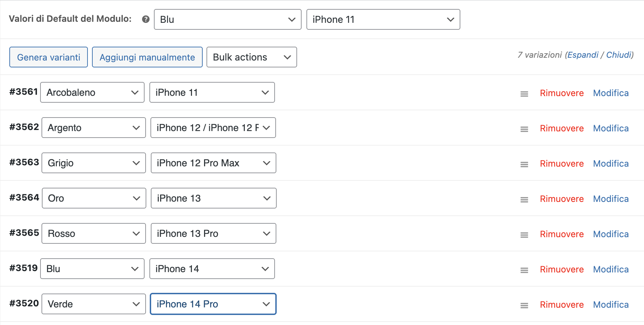Grab the drag handle for variation #3561
The height and width of the screenshot is (325, 644).
524,94
